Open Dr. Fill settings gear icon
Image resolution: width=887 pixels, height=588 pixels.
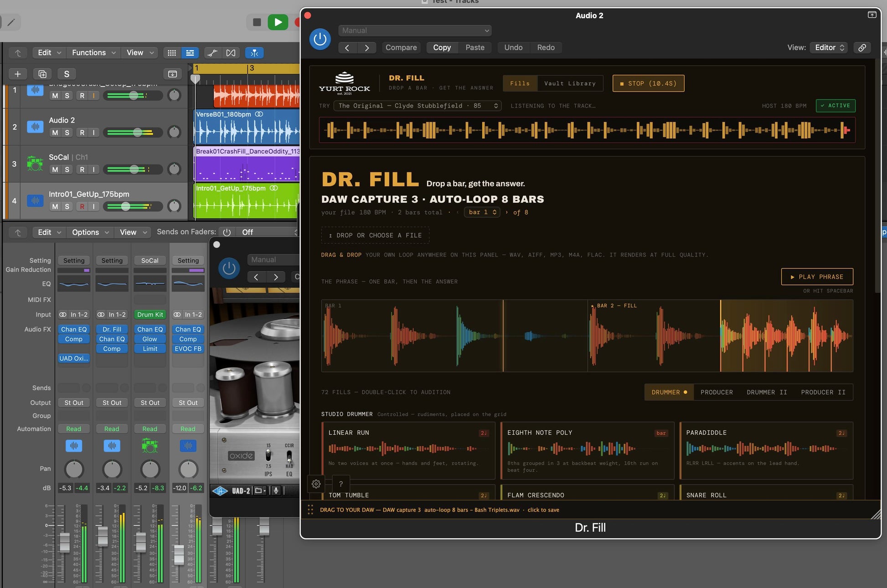click(x=316, y=484)
